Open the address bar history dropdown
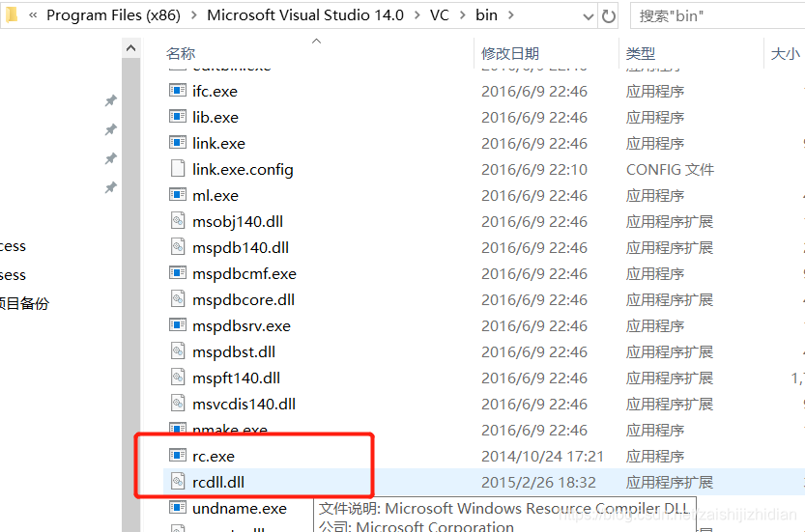805x532 pixels. [589, 16]
